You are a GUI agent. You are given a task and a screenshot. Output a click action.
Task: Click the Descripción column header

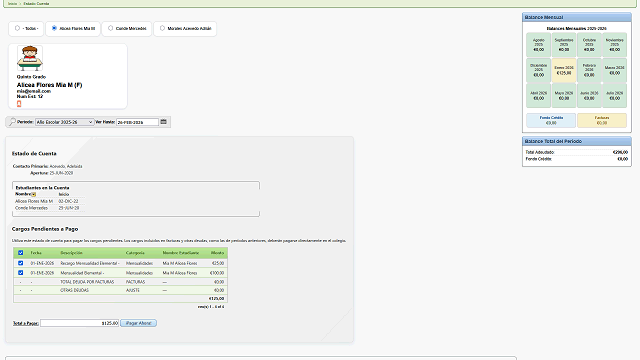point(71,253)
